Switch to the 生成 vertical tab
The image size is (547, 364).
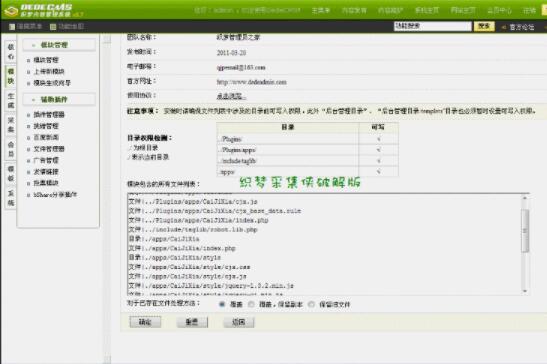[11, 101]
